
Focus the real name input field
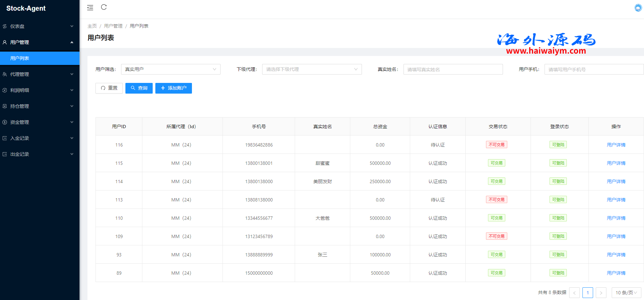point(453,69)
